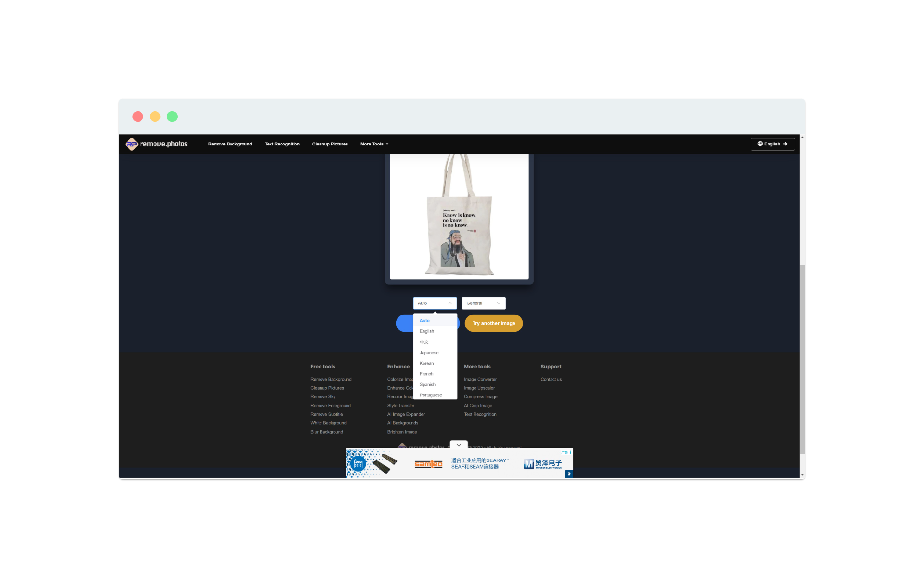This screenshot has width=924, height=578.
Task: Expand the More Tools menu
Action: tap(374, 144)
